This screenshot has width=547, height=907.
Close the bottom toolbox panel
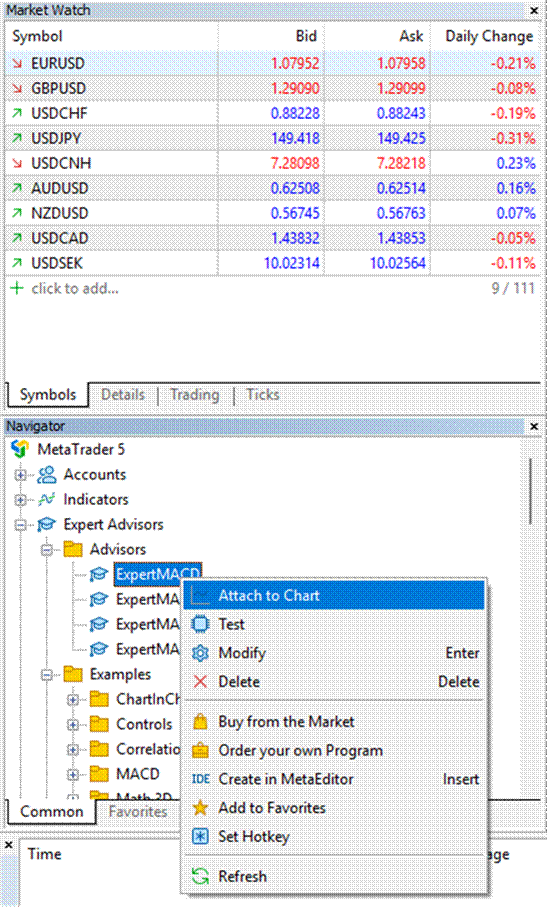[9, 845]
